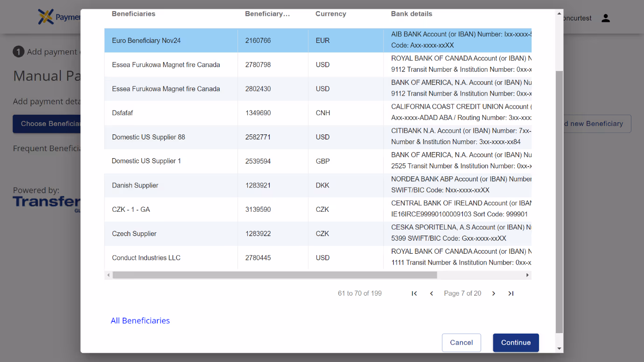Click the Choose Beneficiary button behind dialog
This screenshot has width=644, height=362.
pos(47,124)
